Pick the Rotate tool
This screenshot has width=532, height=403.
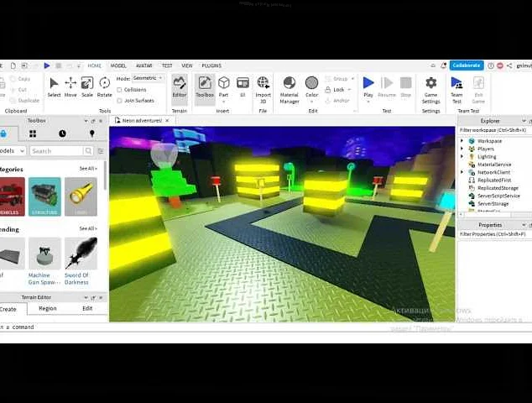coord(105,87)
